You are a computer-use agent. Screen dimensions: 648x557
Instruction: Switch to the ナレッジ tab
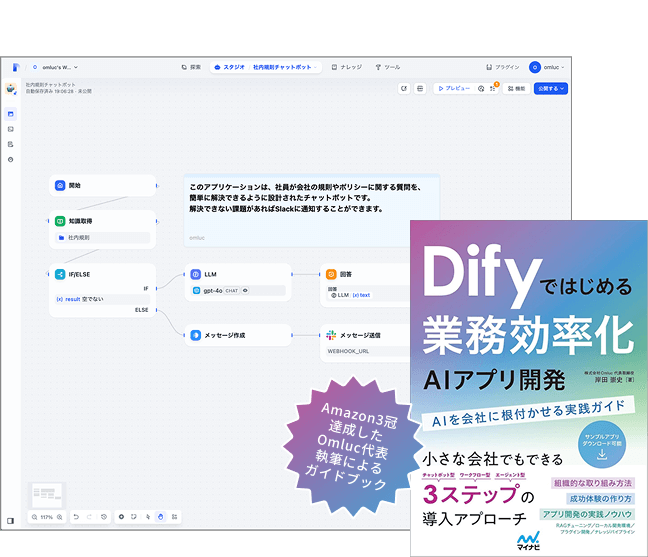tap(346, 67)
